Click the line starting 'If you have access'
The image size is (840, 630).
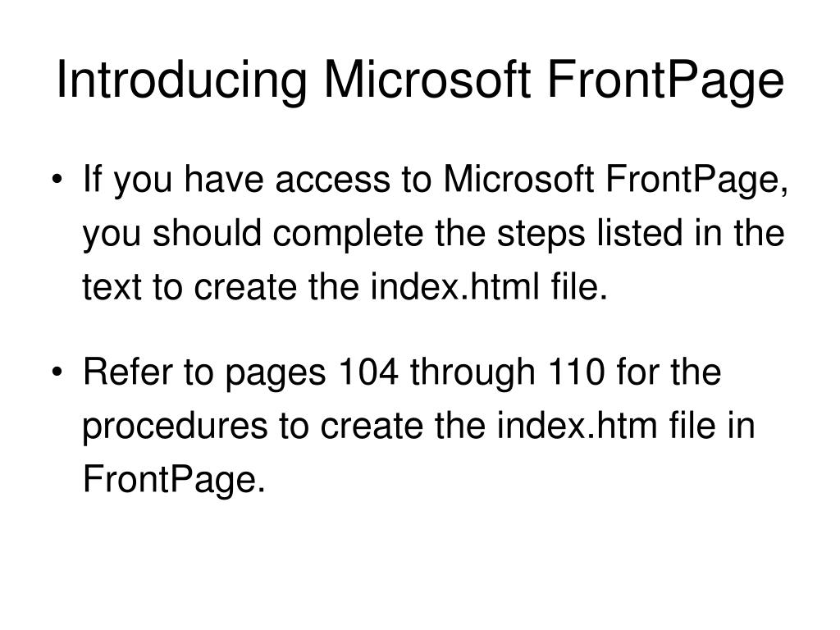click(x=436, y=180)
